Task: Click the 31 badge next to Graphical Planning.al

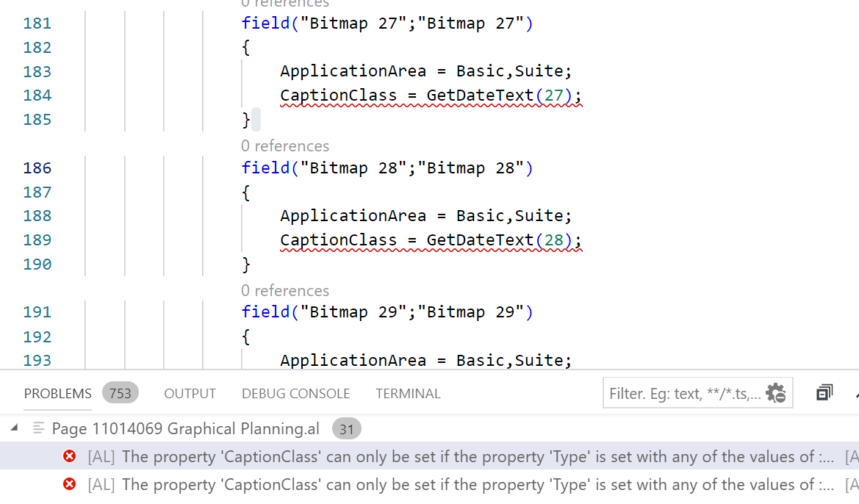Action: [x=346, y=428]
